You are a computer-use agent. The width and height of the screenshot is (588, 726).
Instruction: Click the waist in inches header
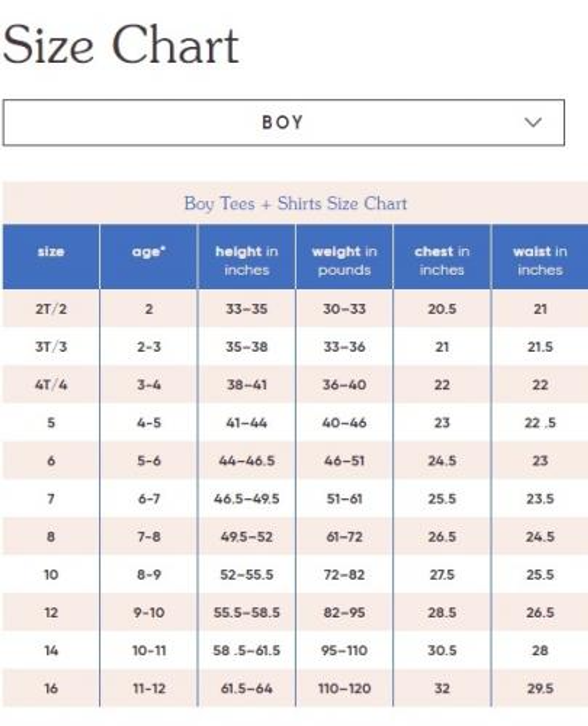[x=540, y=260]
